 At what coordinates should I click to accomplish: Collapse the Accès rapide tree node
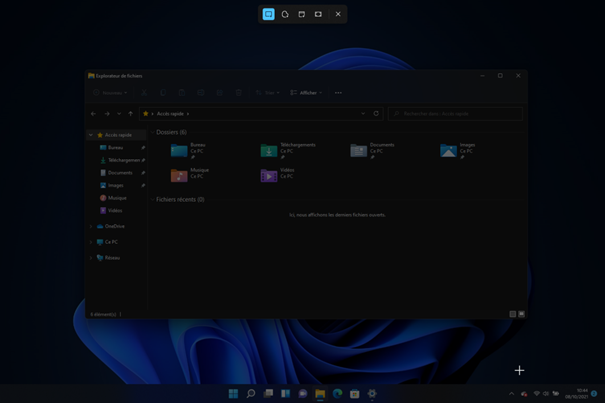coord(91,135)
